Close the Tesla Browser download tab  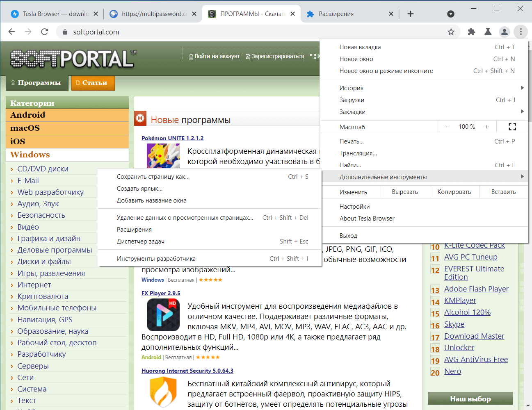click(x=96, y=14)
